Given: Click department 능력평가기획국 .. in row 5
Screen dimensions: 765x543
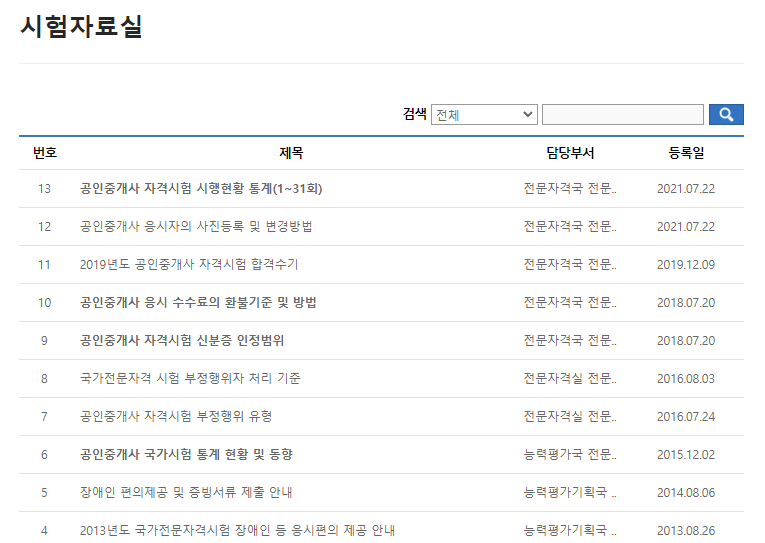Looking at the screenshot, I should tap(570, 493).
